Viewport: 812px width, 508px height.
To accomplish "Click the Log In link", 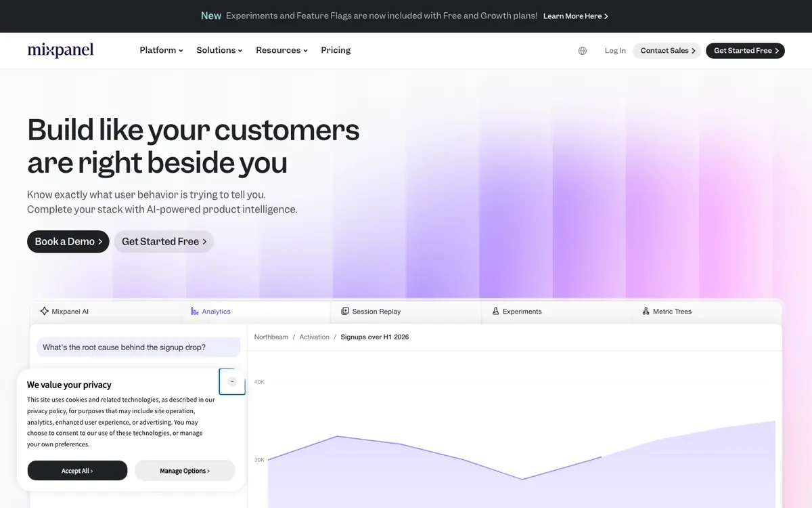I will coord(615,51).
